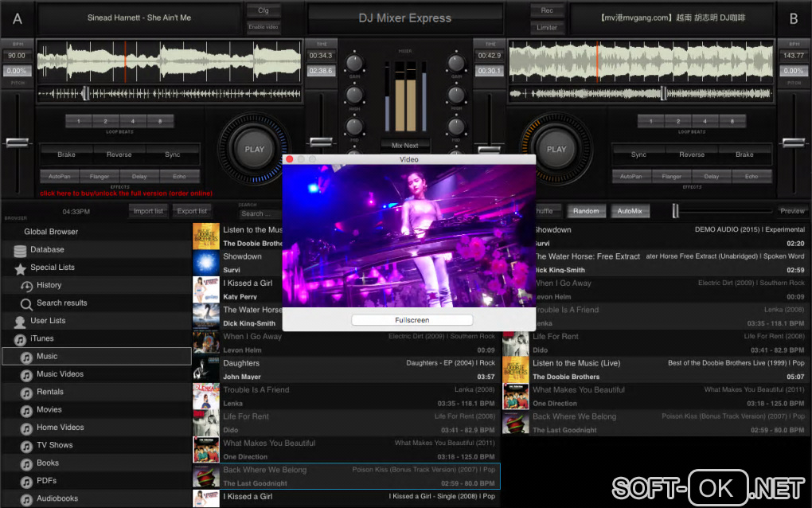Set deck B loop to 2 beats
This screenshot has height=508, width=812.
pos(678,121)
